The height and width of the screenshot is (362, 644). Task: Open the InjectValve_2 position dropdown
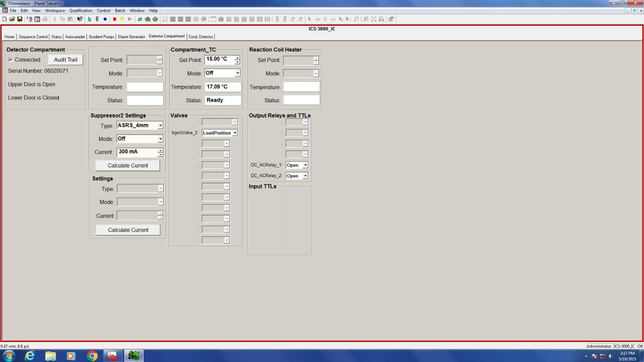pos(235,133)
